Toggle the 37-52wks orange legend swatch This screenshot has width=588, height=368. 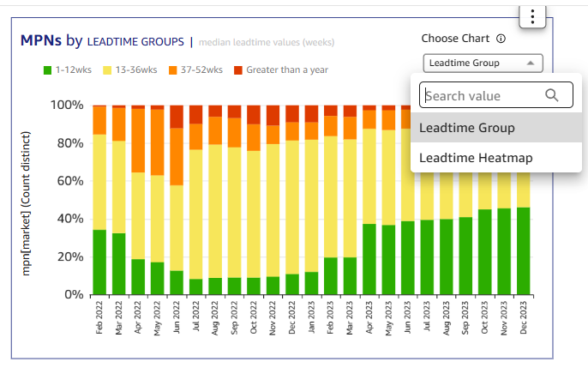tap(174, 70)
